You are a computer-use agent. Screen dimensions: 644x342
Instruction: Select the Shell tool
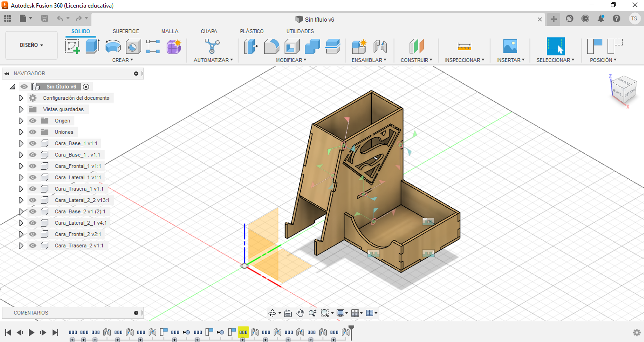(292, 46)
